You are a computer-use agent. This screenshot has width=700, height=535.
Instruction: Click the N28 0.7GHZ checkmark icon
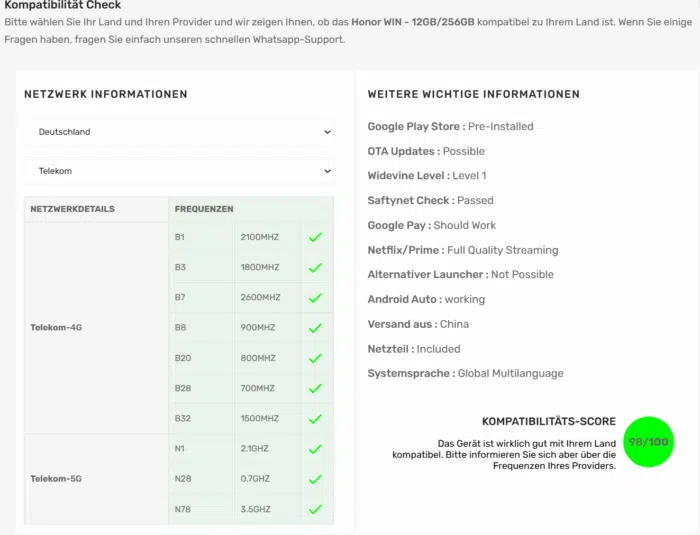(x=315, y=479)
